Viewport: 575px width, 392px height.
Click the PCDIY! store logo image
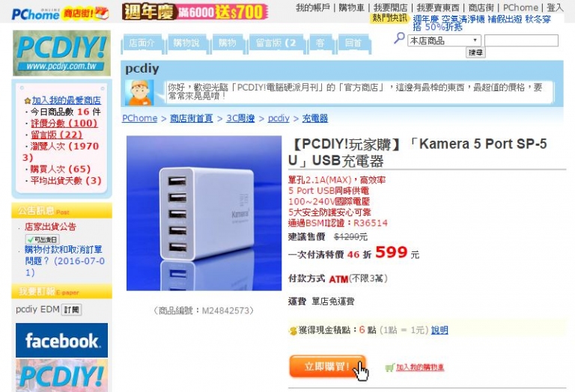61,53
